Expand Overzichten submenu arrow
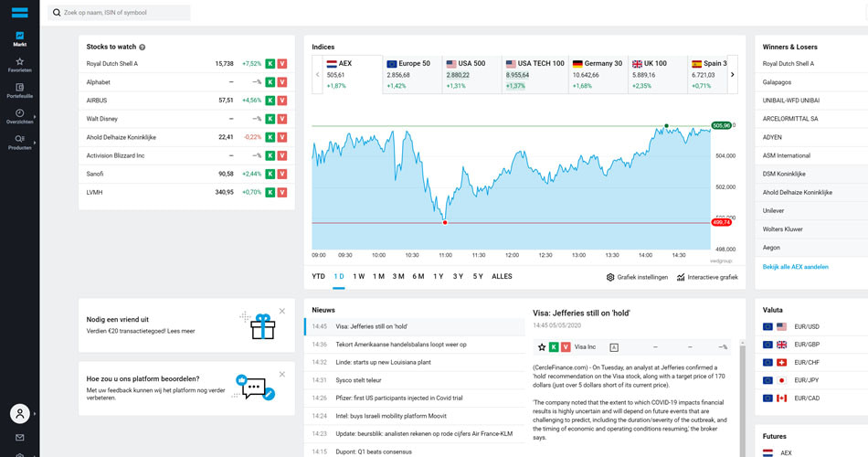The width and height of the screenshot is (868, 457). click(35, 117)
